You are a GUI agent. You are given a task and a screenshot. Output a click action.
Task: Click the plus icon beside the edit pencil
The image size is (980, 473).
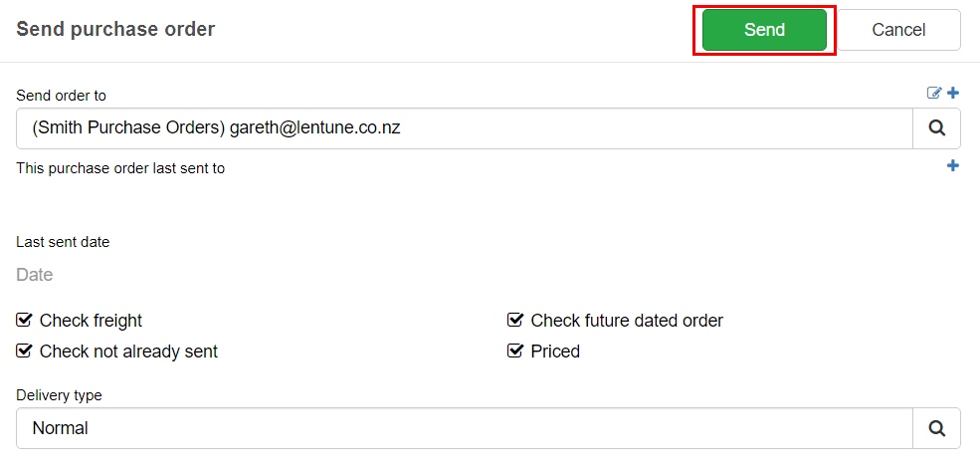tap(953, 94)
